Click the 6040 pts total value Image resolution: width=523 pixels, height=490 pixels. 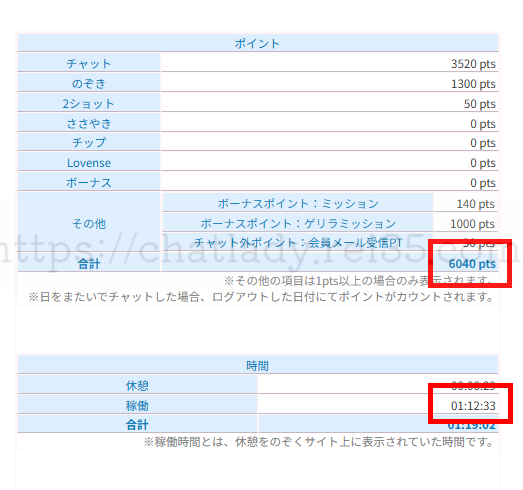click(x=472, y=264)
